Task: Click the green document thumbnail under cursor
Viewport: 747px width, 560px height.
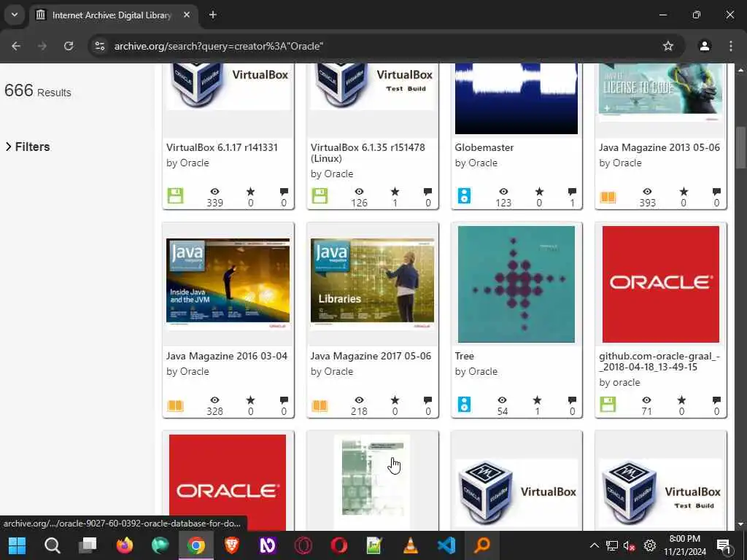Action: (x=372, y=476)
